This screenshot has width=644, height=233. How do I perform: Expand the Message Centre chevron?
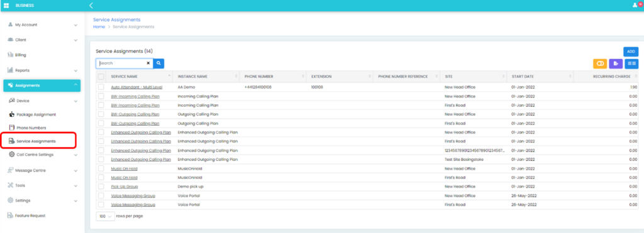tap(75, 171)
